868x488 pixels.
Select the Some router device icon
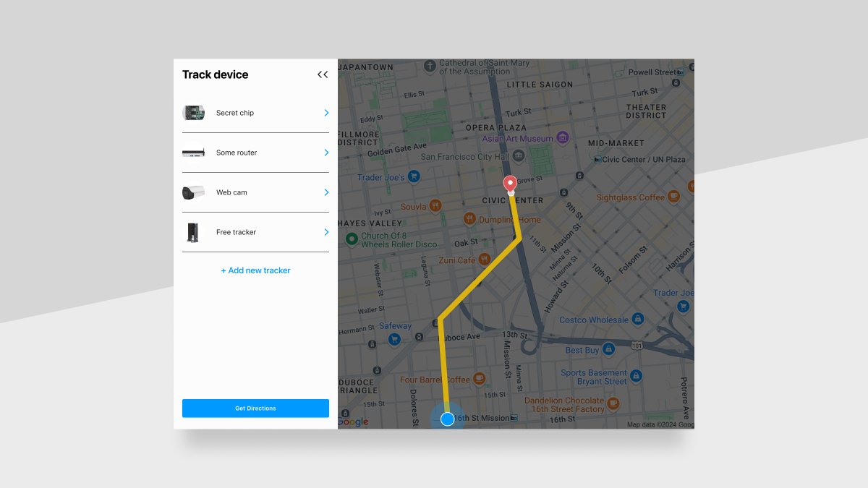193,153
